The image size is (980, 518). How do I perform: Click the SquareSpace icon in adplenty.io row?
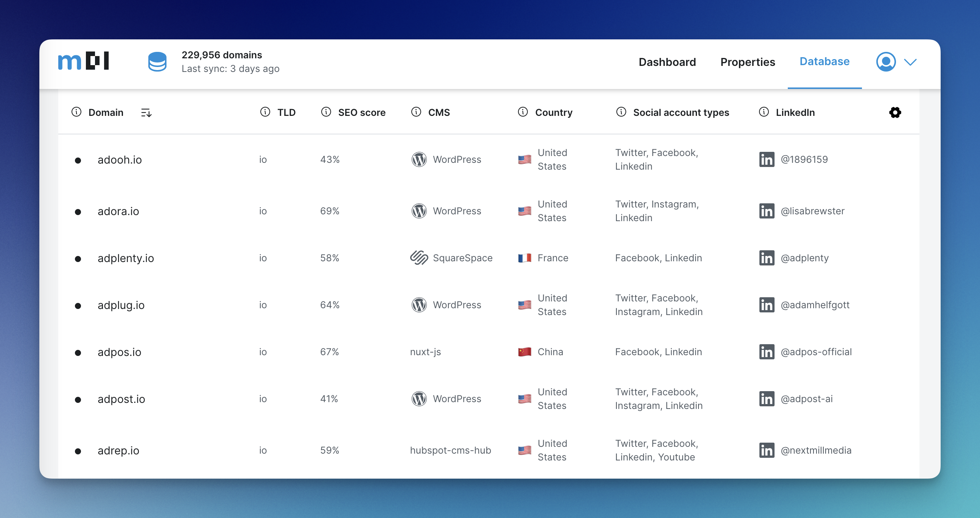419,258
